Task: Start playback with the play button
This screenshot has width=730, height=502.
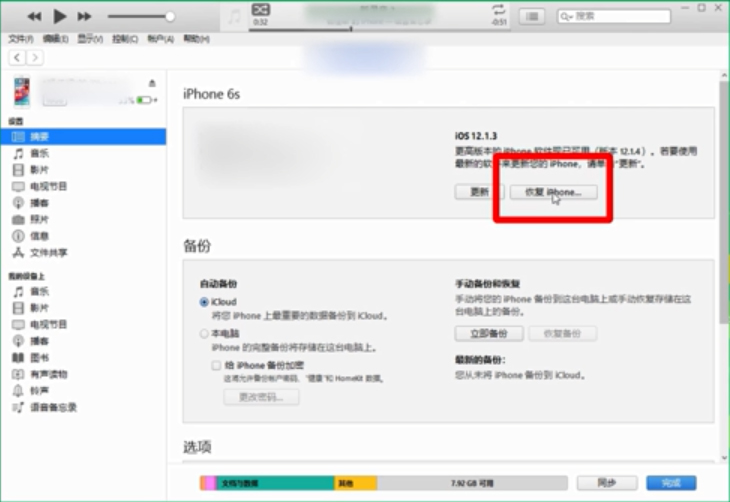Action: (59, 16)
